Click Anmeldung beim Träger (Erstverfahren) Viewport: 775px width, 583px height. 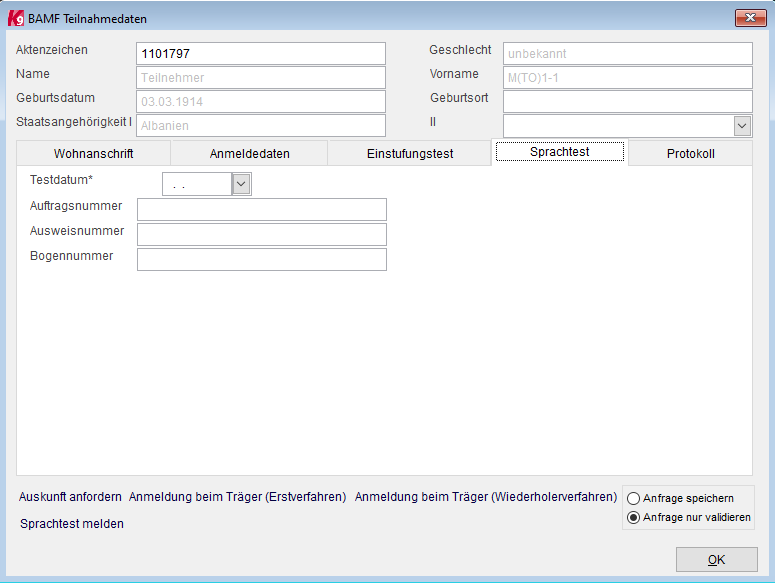(x=237, y=497)
